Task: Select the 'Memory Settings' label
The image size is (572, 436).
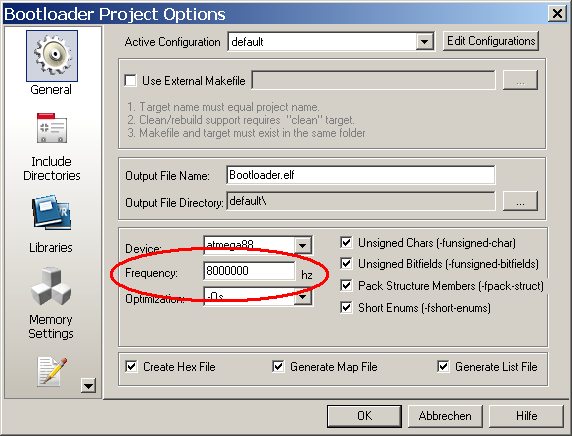Action: point(51,327)
